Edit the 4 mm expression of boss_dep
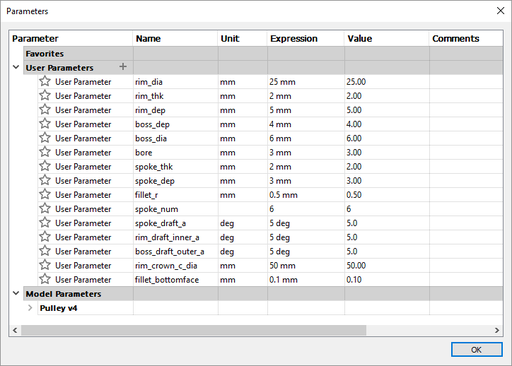This screenshot has height=366, width=512. [306, 124]
